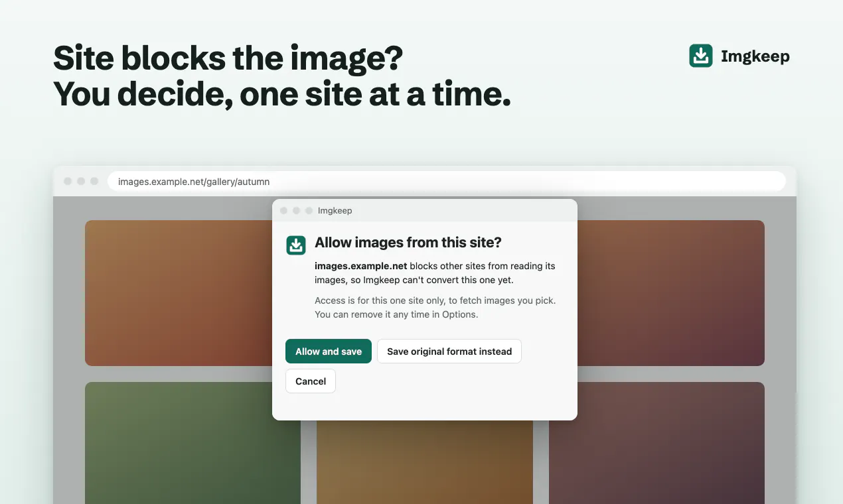Choose Save original format instead
The height and width of the screenshot is (504, 843).
[x=449, y=351]
